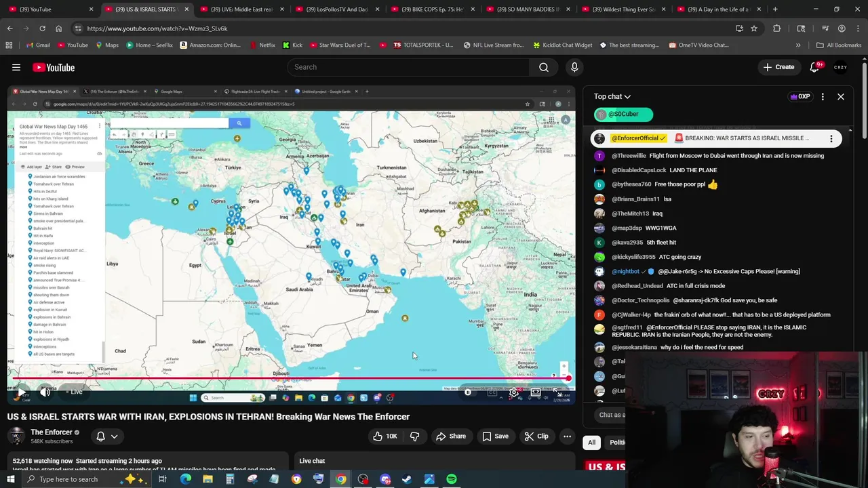Mute the video with the speaker icon
Viewport: 868px width, 488px height.
(x=45, y=392)
